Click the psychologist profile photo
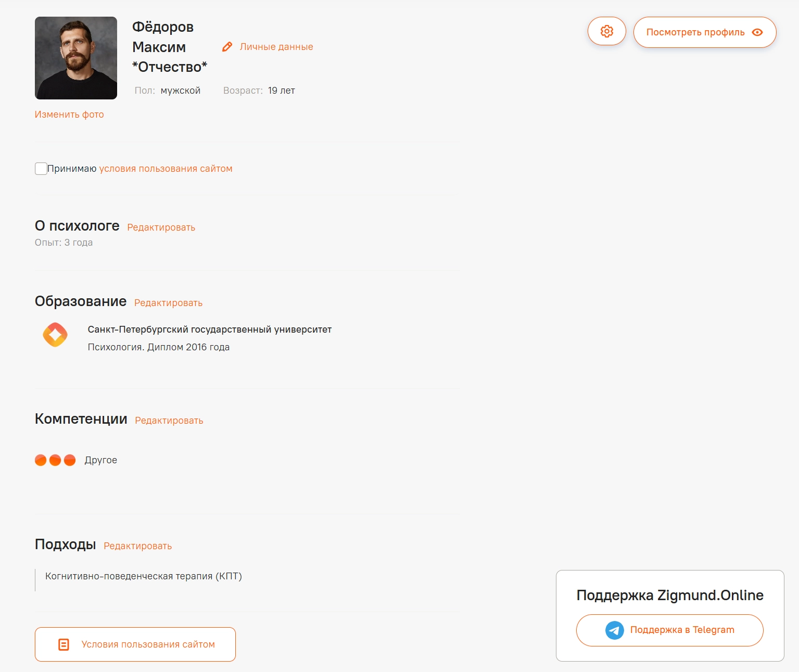The width and height of the screenshot is (799, 672). [x=76, y=58]
